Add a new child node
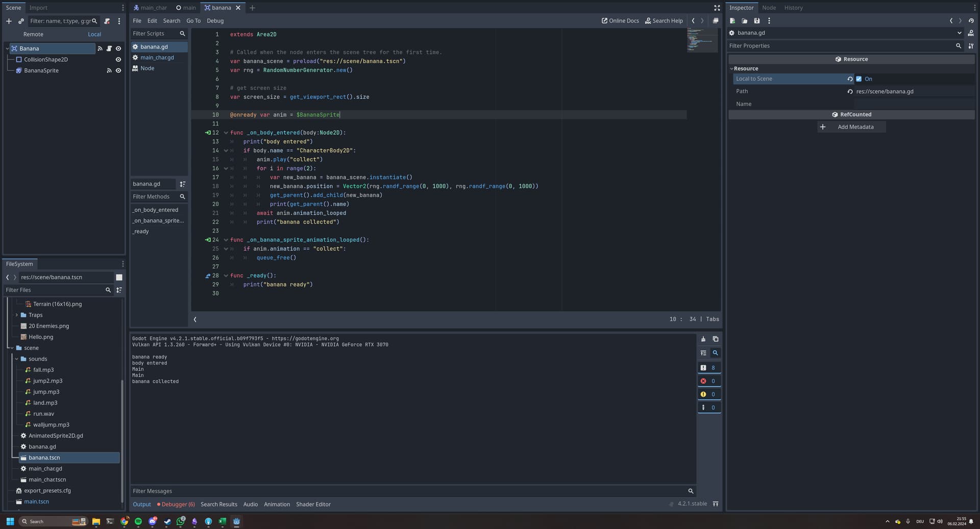Viewport: 980px width, 529px height. point(9,21)
